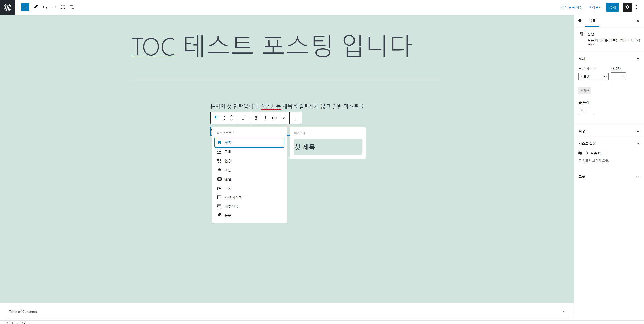This screenshot has height=324, width=644.
Task: Click 임시 글로 저장 link
Action: coord(572,7)
